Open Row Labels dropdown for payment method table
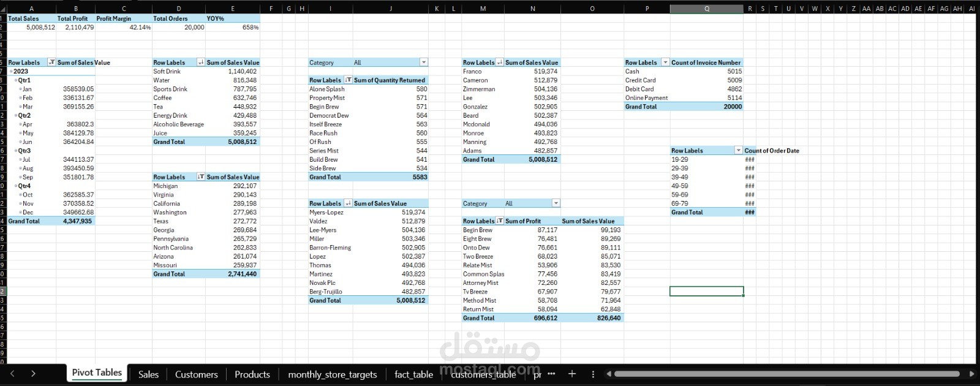980x386 pixels. click(x=665, y=62)
